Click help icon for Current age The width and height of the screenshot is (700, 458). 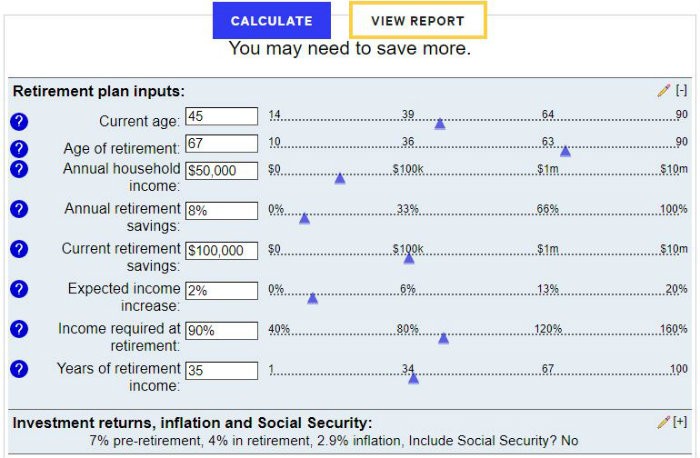pyautogui.click(x=19, y=122)
